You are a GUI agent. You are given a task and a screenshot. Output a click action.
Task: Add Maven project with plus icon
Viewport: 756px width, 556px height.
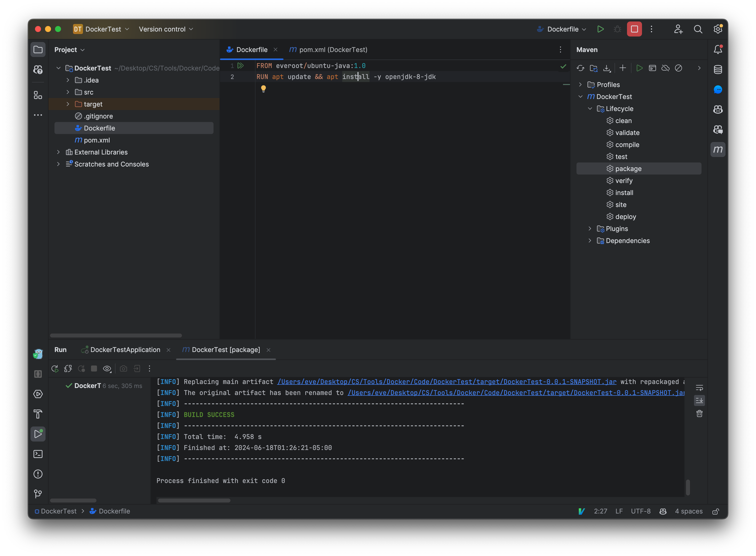point(622,68)
